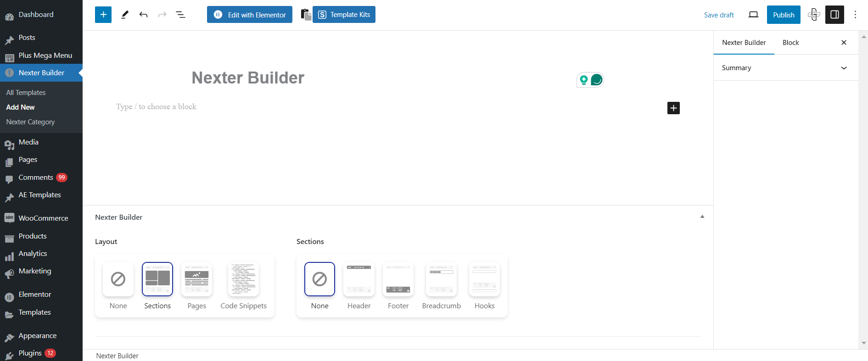Select the pencil Tools icon
Image resolution: width=868 pixels, height=361 pixels.
click(124, 15)
